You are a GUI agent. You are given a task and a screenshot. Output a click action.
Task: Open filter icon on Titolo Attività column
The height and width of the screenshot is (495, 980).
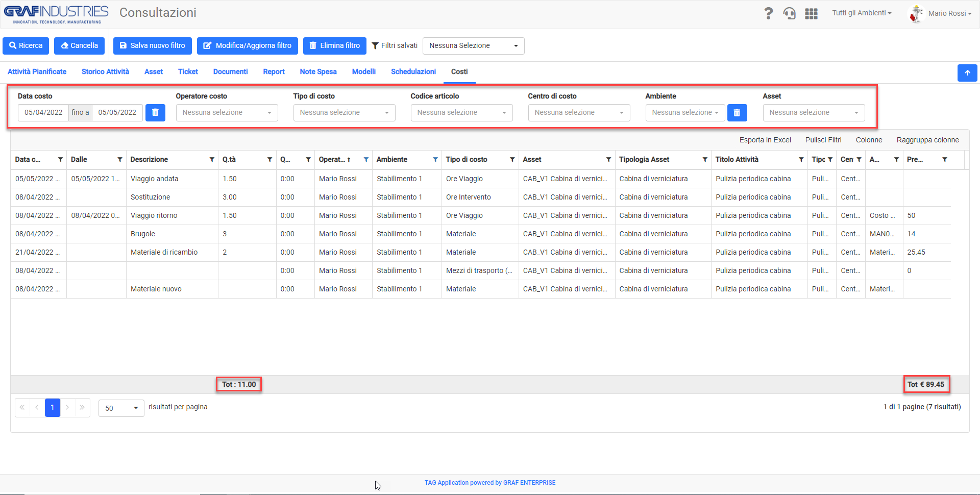[801, 160]
